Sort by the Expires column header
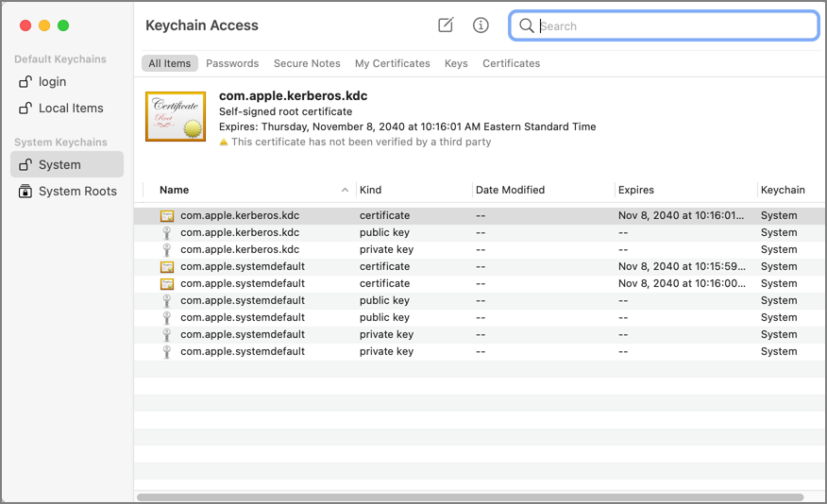This screenshot has height=504, width=827. (635, 190)
